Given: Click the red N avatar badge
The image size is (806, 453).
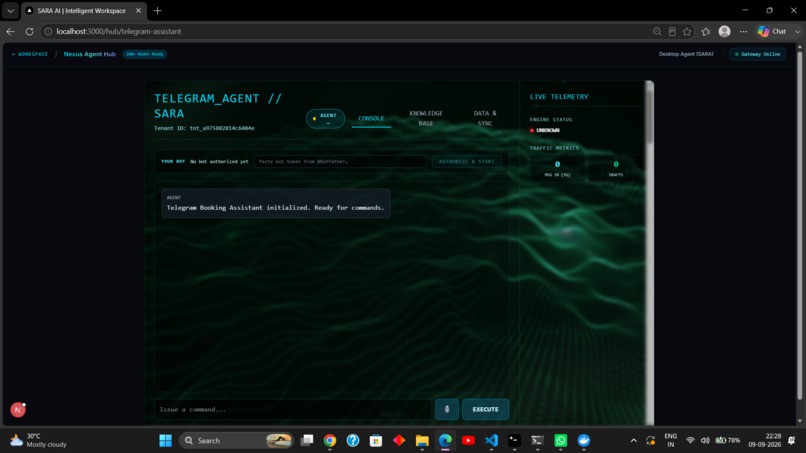Looking at the screenshot, I should coord(18,410).
